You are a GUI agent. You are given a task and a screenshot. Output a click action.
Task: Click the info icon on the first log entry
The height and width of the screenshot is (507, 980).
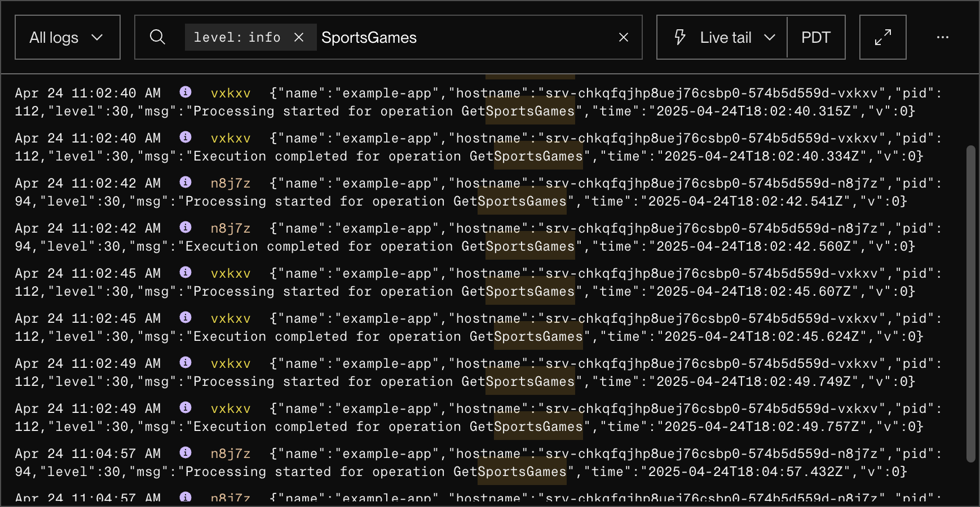[186, 92]
